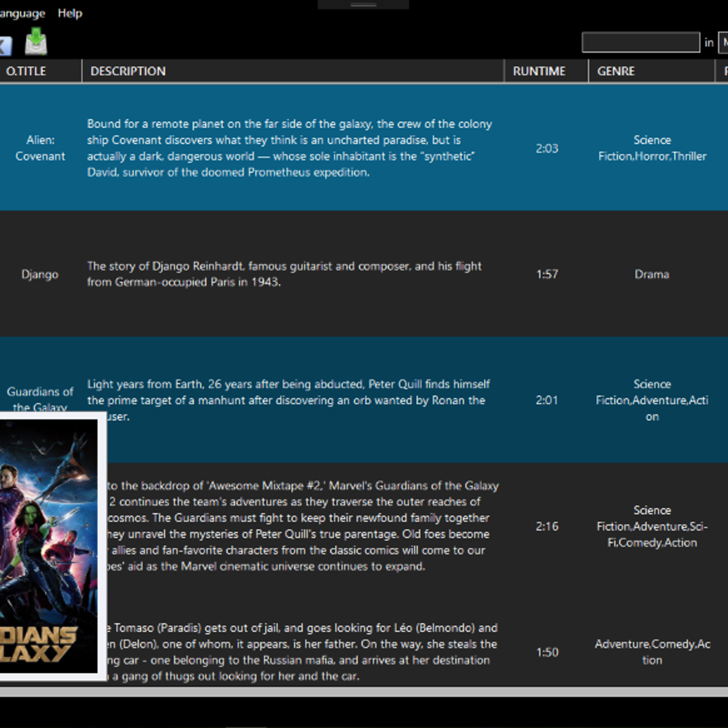Image resolution: width=728 pixels, height=728 pixels.
Task: Click the Alien: Covenant description text
Action: pos(289,148)
